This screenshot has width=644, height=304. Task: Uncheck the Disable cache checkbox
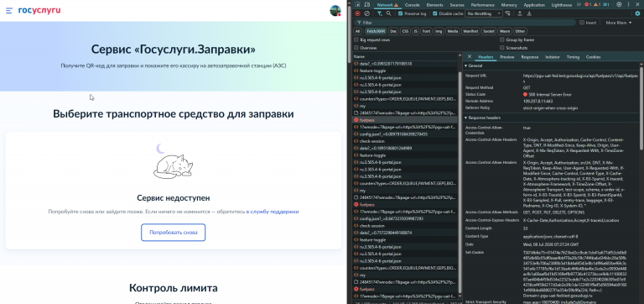click(x=435, y=13)
